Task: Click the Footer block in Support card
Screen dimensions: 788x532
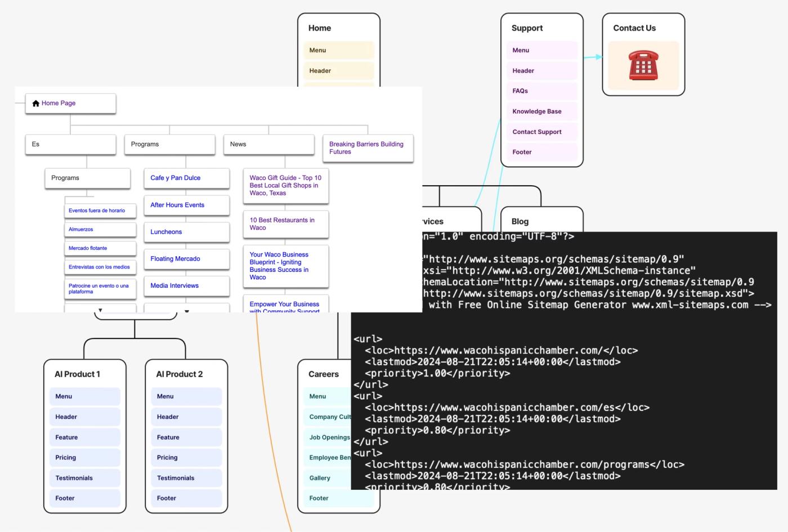Action: [x=542, y=153]
